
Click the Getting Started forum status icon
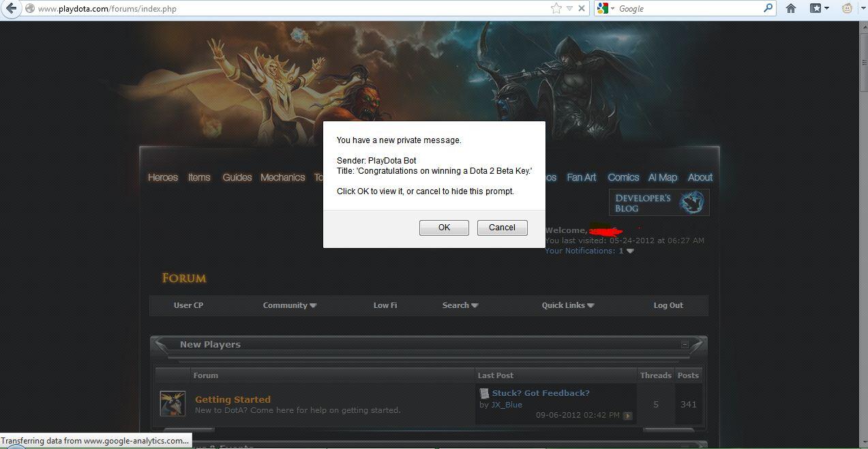point(173,403)
